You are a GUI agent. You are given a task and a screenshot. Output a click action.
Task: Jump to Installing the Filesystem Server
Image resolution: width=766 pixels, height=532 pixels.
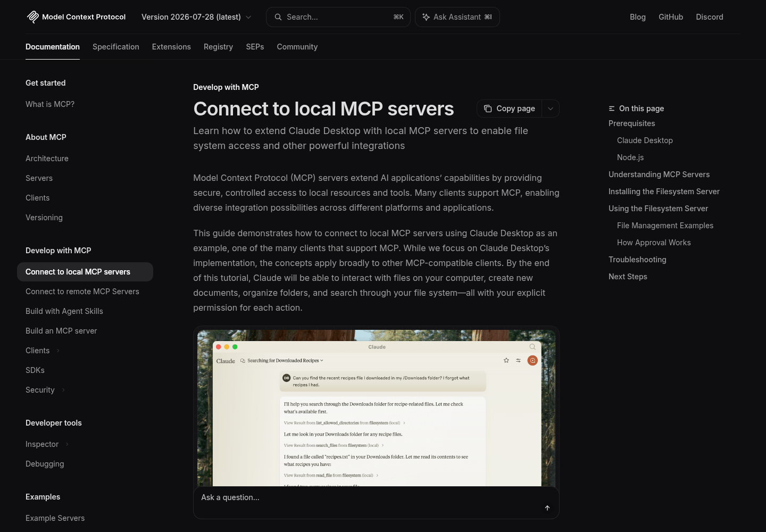664,192
